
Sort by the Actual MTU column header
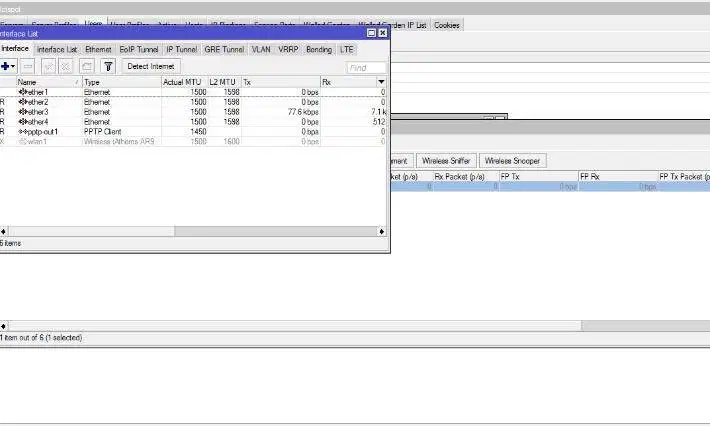pyautogui.click(x=184, y=82)
